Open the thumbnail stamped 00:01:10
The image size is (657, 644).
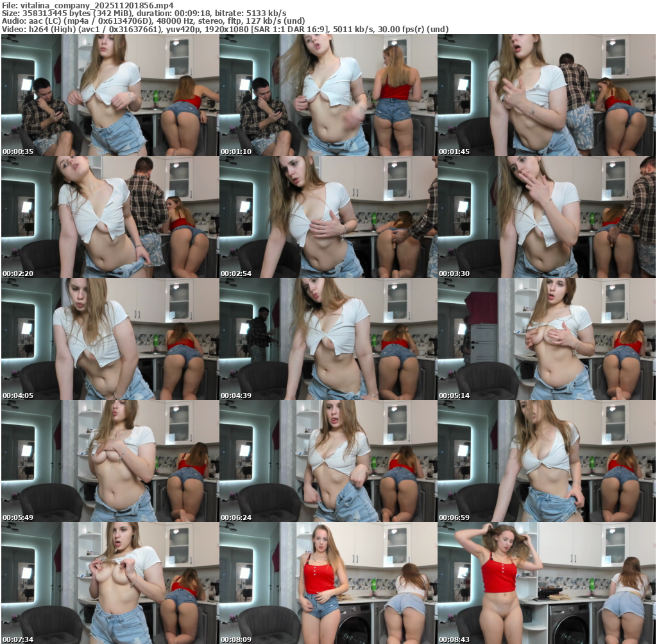point(328,95)
